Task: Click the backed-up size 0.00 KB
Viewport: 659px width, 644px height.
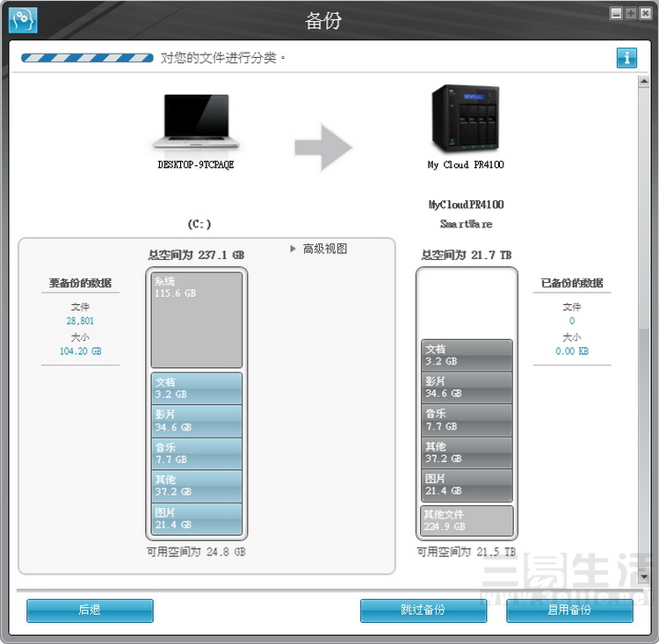Action: (x=572, y=351)
